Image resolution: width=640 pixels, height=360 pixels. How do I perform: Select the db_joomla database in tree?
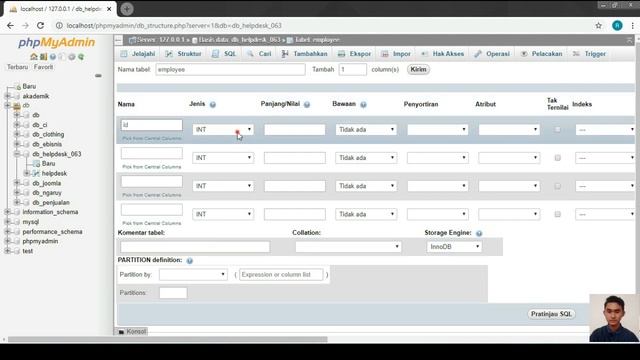pyautogui.click(x=47, y=183)
